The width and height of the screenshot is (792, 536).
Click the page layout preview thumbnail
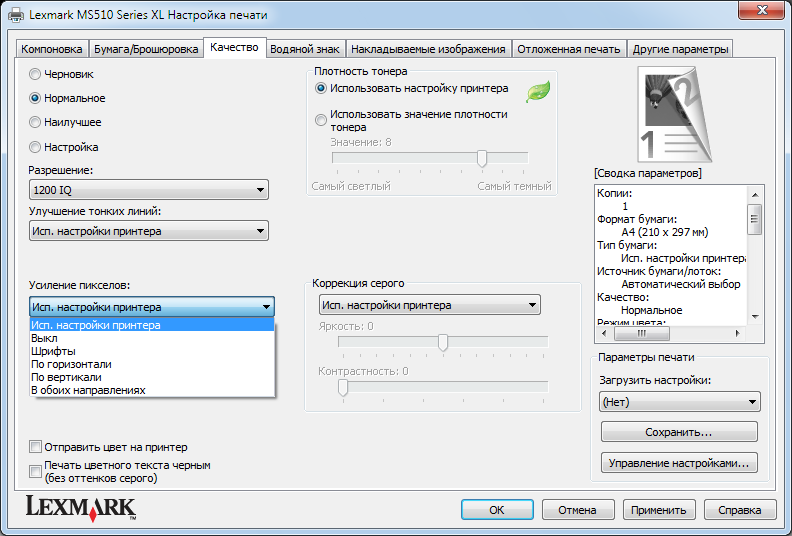[675, 114]
